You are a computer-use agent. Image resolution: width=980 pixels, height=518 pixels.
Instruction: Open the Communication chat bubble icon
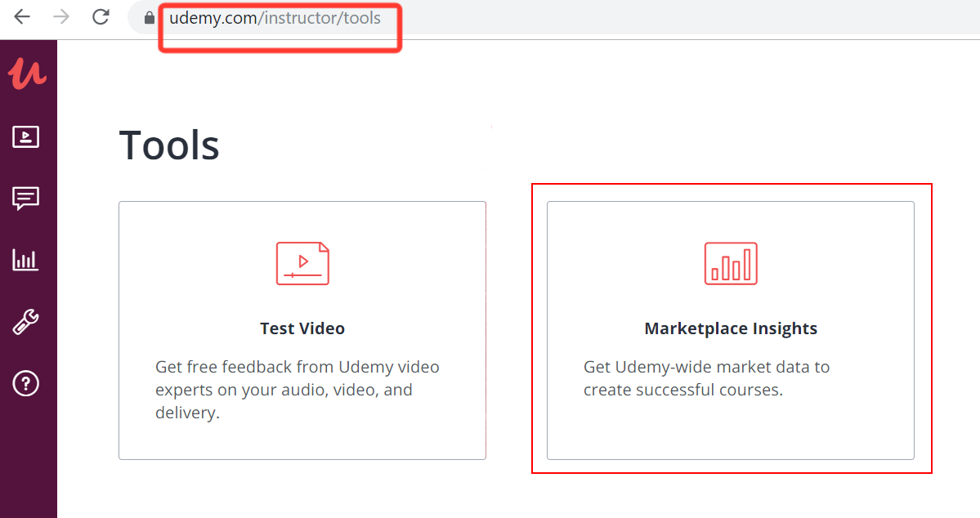click(25, 199)
